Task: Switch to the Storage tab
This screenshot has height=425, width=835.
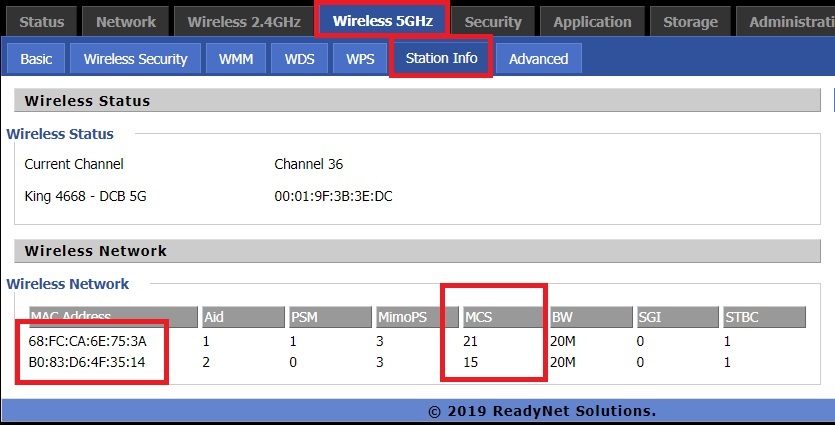Action: tap(690, 21)
